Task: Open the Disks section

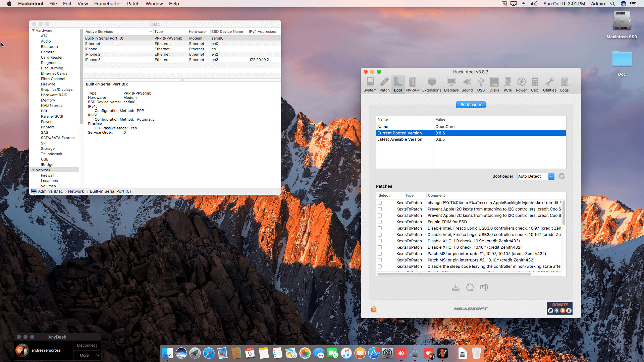Action: pyautogui.click(x=494, y=84)
